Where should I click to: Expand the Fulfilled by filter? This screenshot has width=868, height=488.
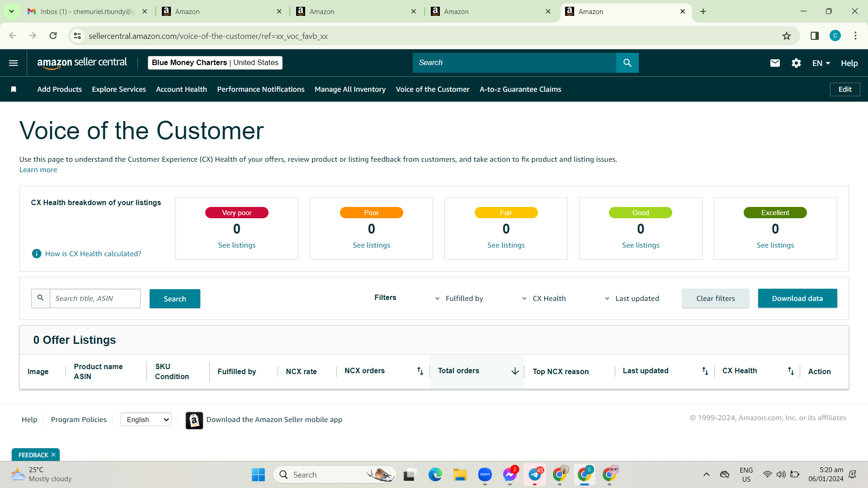point(459,299)
